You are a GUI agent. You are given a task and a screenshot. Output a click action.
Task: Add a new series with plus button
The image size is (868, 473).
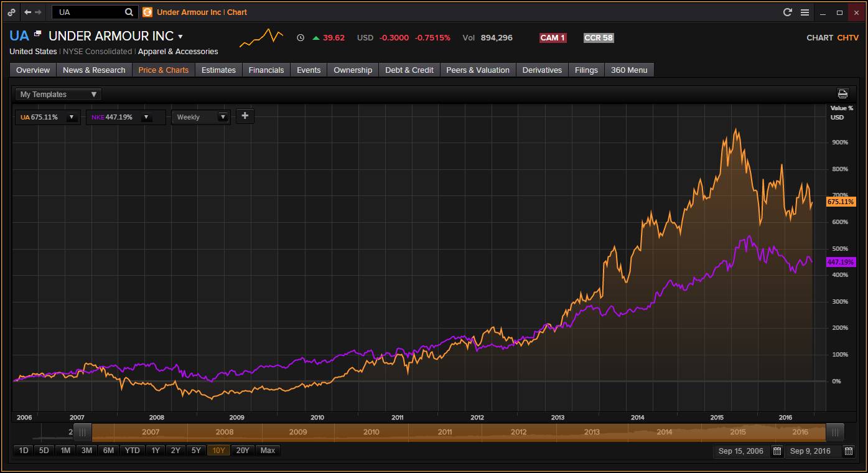(x=245, y=116)
